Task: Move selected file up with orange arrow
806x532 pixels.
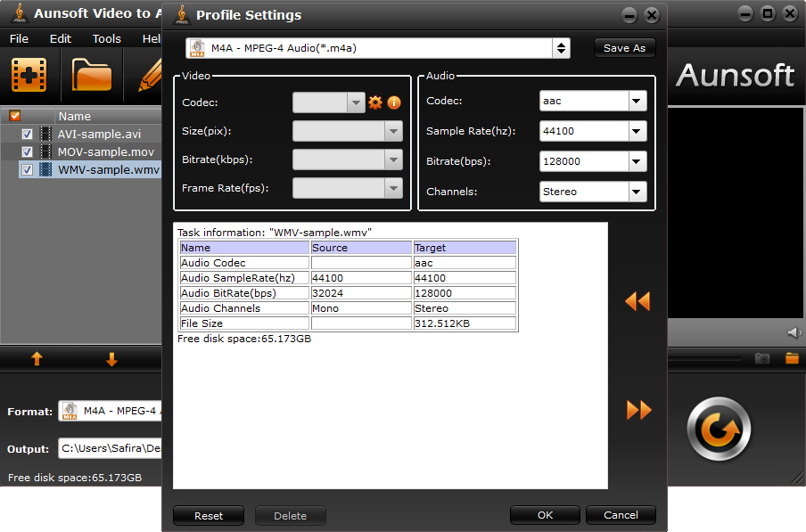Action: [37, 358]
